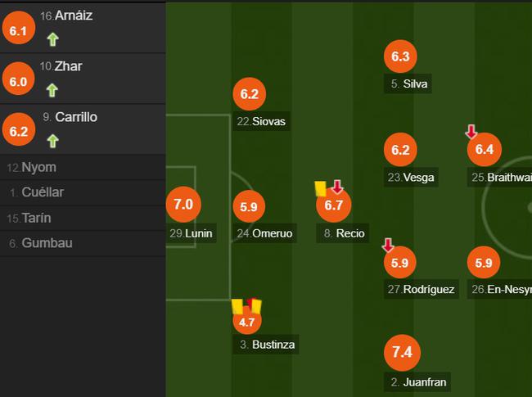532x397 pixels.
Task: Click the red substituted-off arrow above Recio
Action: (337, 187)
